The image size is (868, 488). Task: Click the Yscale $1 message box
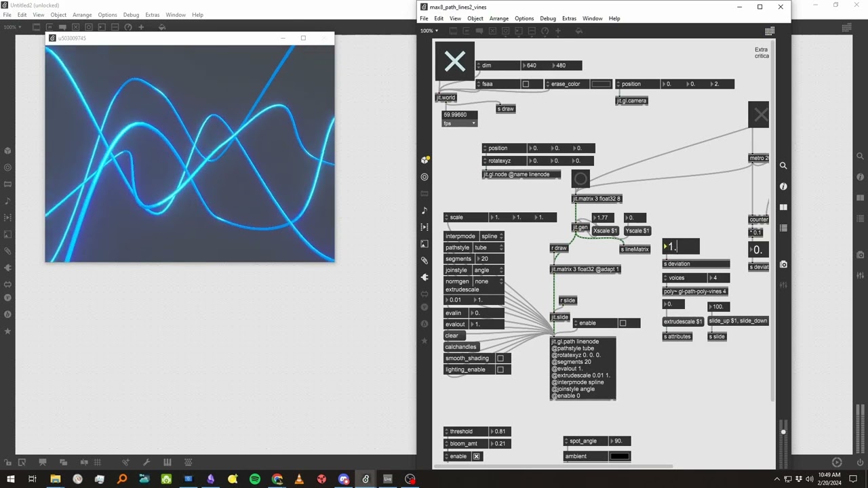[637, 230]
